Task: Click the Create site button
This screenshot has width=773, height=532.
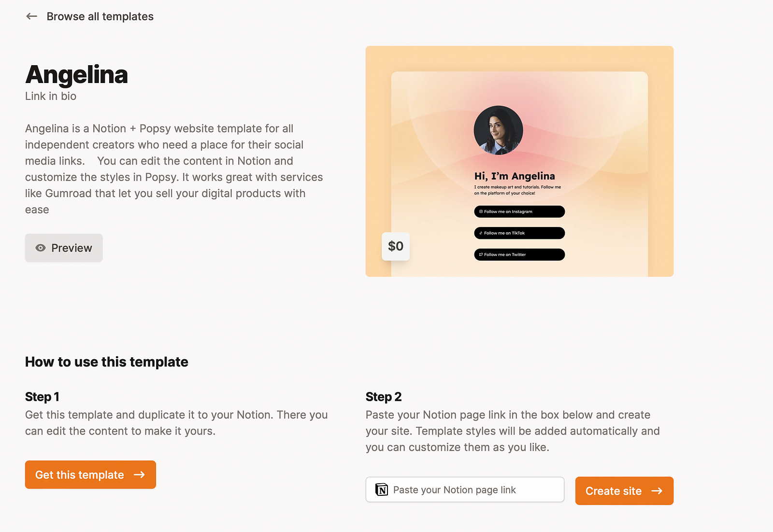Action: [x=624, y=491]
